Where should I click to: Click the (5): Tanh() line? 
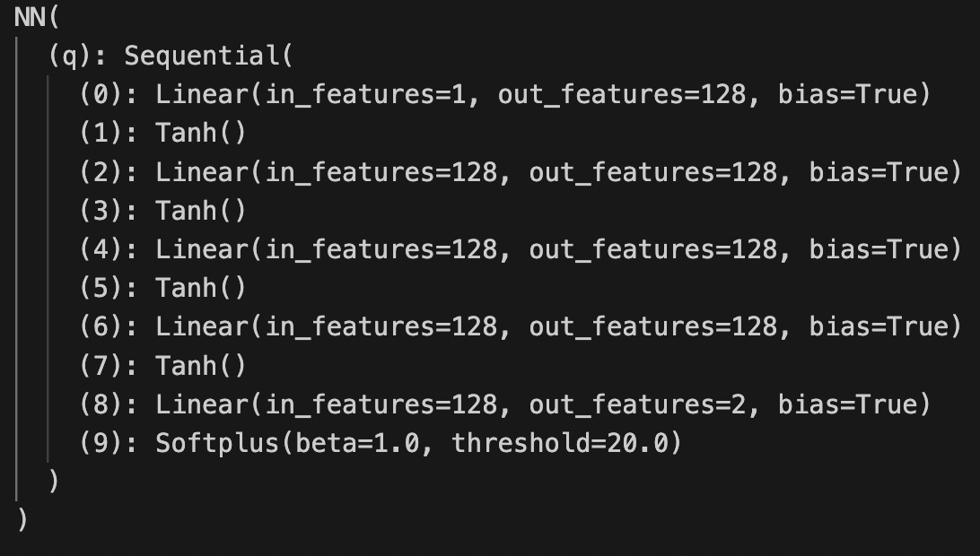click(x=162, y=289)
